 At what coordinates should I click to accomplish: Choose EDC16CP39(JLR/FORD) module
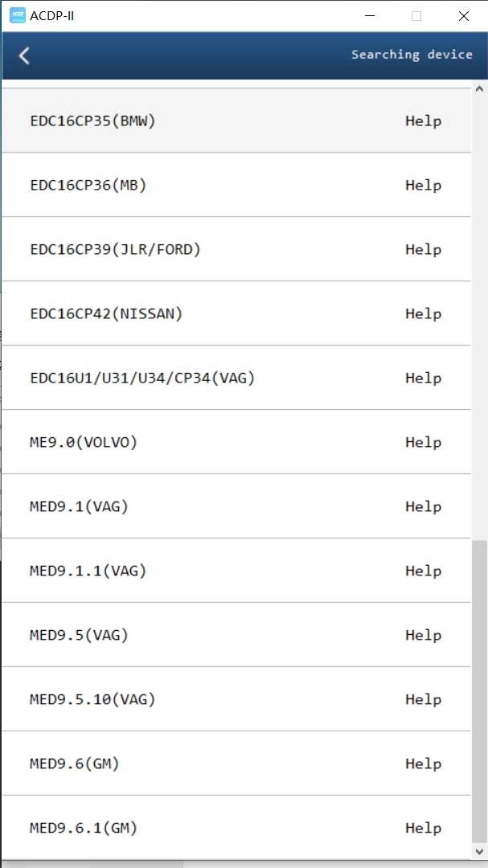[115, 250]
